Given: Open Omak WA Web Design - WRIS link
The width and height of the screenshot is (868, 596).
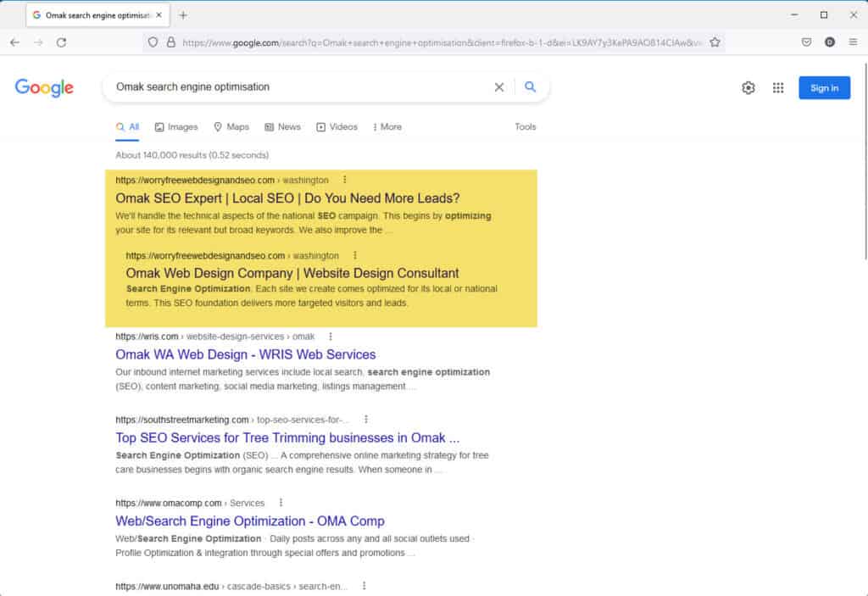Looking at the screenshot, I should click(245, 354).
